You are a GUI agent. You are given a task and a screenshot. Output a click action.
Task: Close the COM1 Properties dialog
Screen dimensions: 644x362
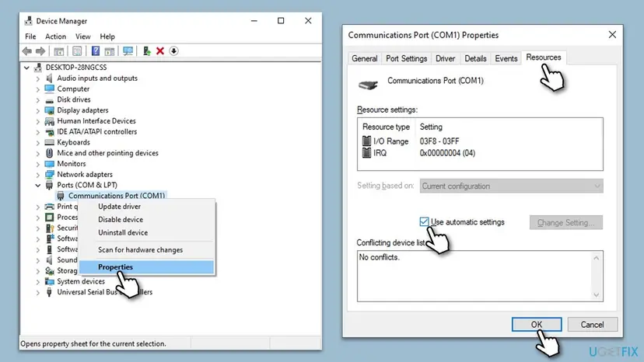pos(612,35)
